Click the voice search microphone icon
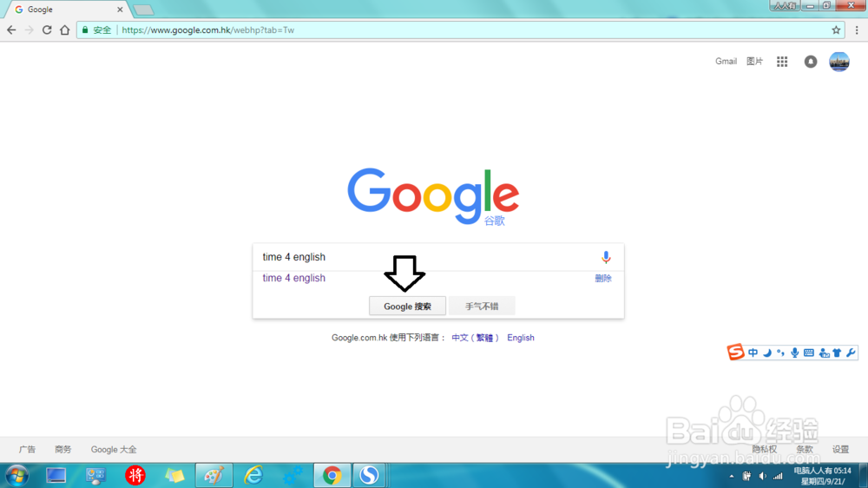Screen dimensions: 868x488 point(606,257)
